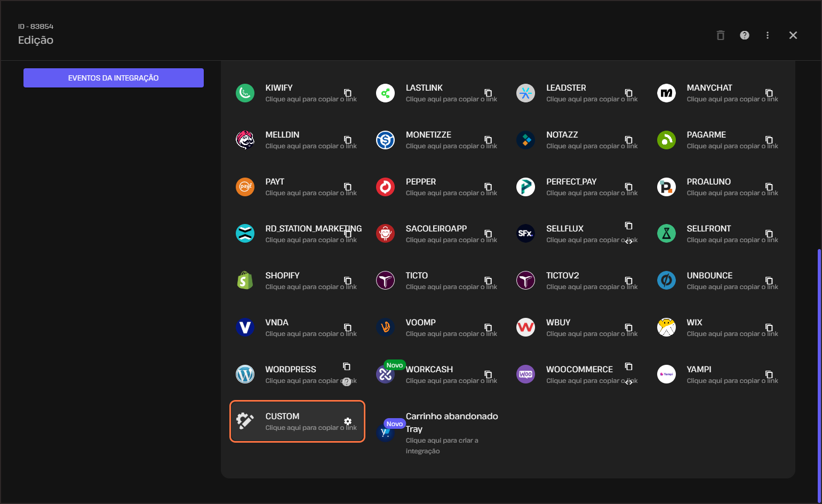
Task: Open the WooCommerce integration icon
Action: coord(525,374)
